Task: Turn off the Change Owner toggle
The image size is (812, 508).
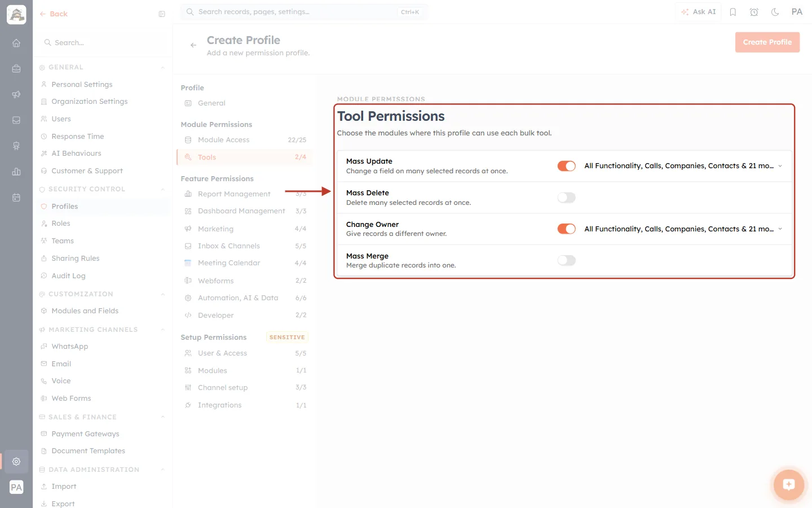Action: click(x=567, y=229)
